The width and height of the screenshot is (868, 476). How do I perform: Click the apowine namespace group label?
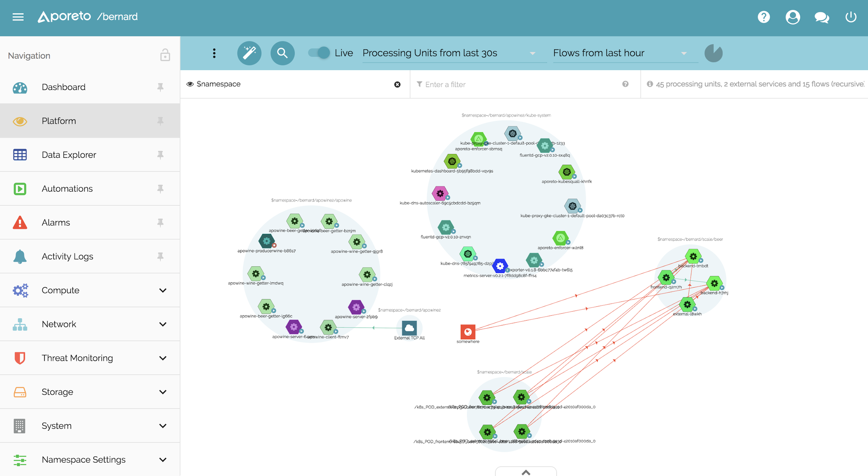pos(311,200)
